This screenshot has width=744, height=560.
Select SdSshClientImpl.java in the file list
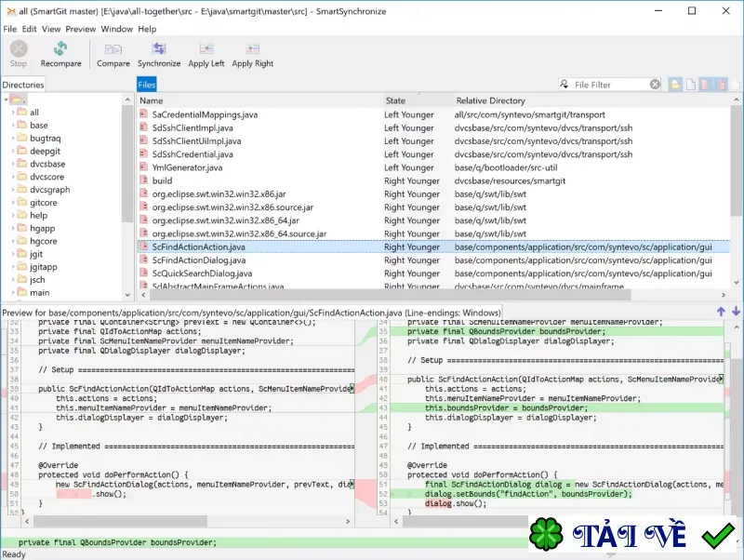coord(434,127)
